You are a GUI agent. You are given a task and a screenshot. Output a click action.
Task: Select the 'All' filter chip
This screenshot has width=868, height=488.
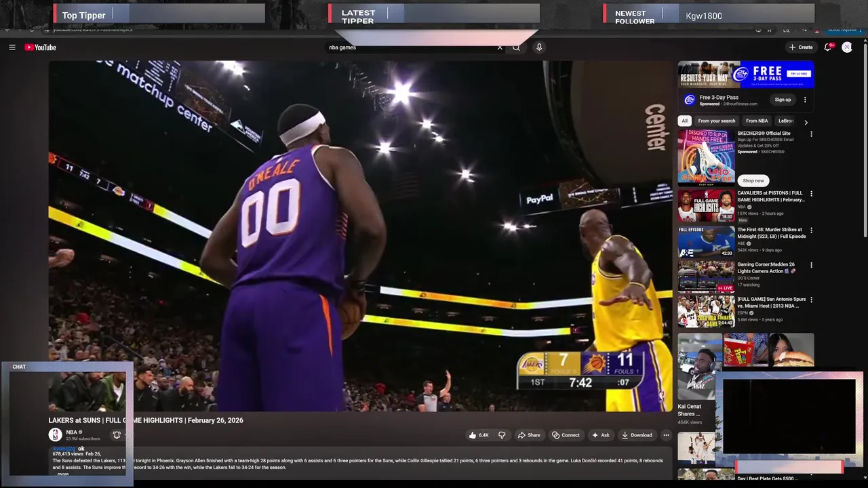[684, 121]
